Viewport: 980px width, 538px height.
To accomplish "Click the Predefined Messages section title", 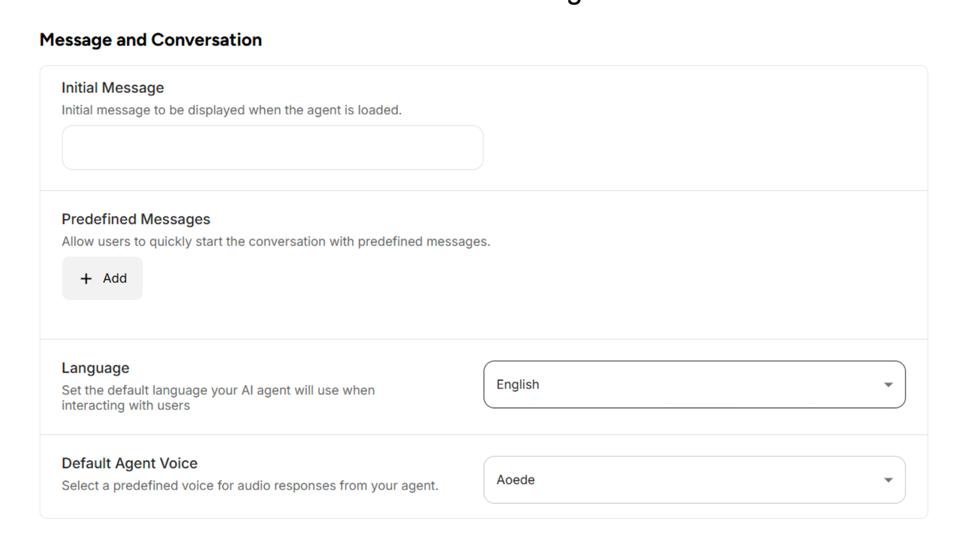I will tap(136, 219).
